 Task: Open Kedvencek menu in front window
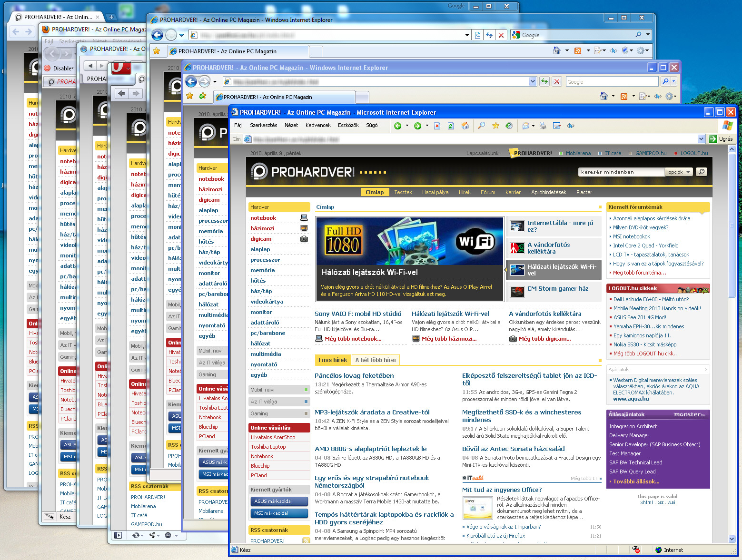[318, 125]
